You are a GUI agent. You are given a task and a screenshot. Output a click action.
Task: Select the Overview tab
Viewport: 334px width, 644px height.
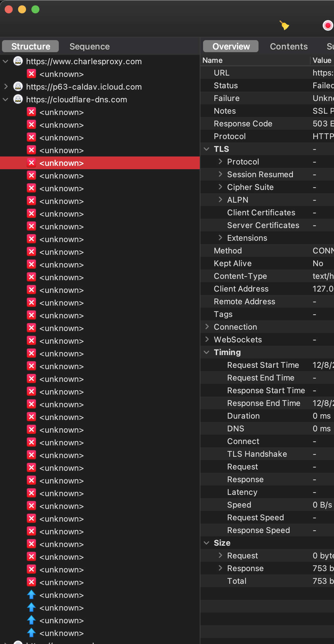point(231,46)
